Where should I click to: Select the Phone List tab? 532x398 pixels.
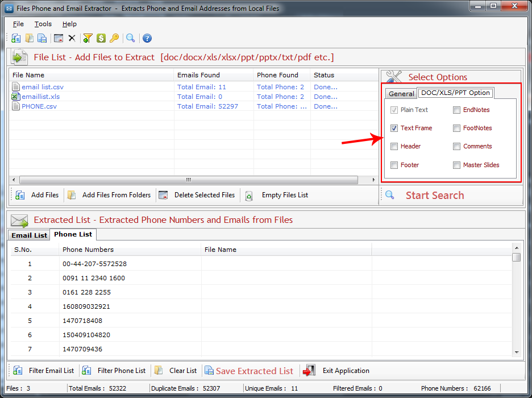coord(73,234)
